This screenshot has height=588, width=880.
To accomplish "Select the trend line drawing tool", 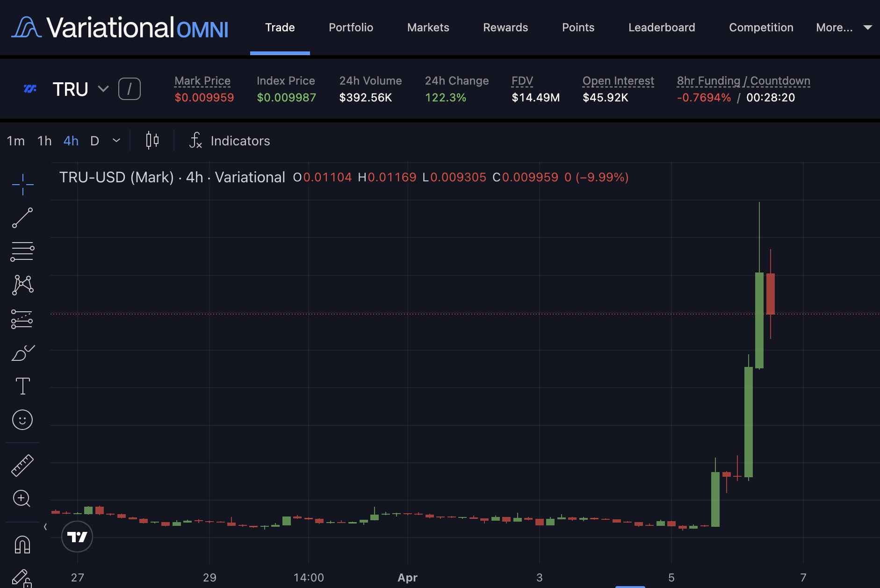I will [22, 218].
